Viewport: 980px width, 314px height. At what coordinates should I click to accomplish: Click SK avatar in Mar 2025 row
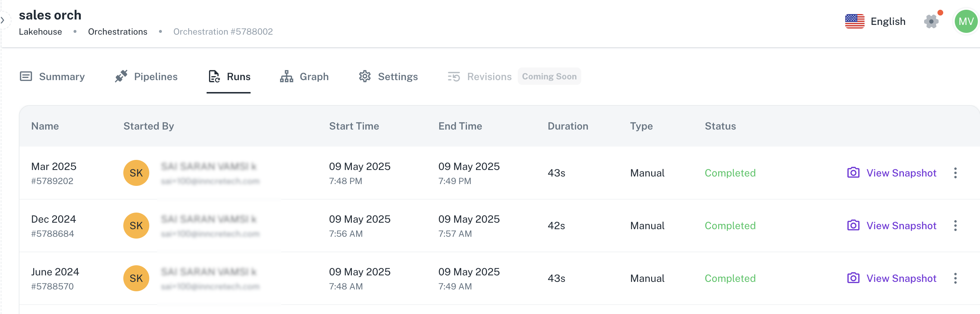point(136,173)
